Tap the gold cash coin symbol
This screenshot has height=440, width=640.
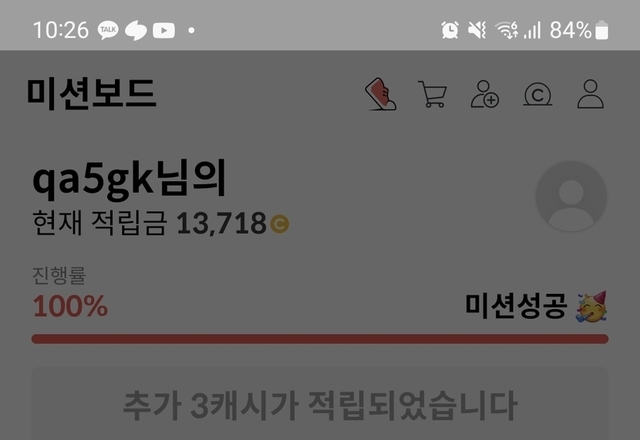(x=280, y=224)
